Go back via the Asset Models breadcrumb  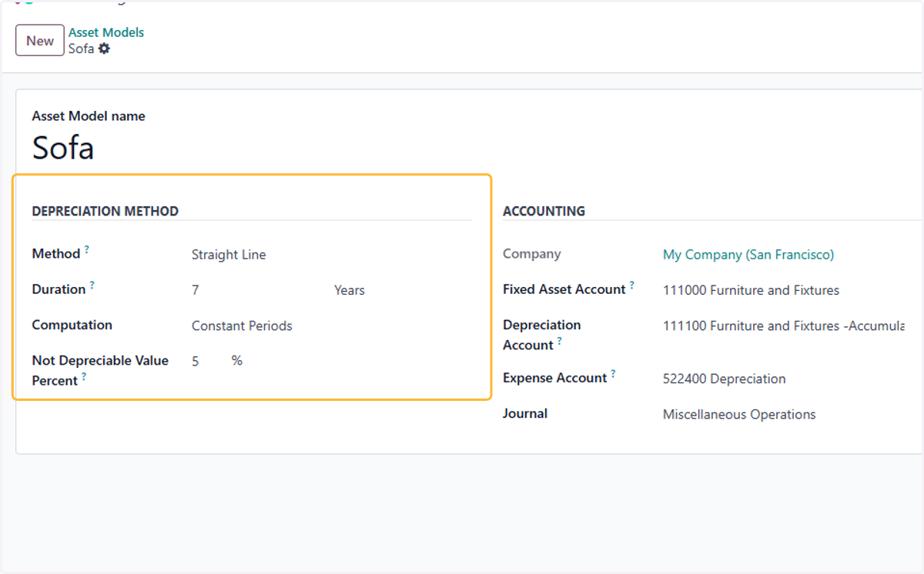[x=106, y=32]
